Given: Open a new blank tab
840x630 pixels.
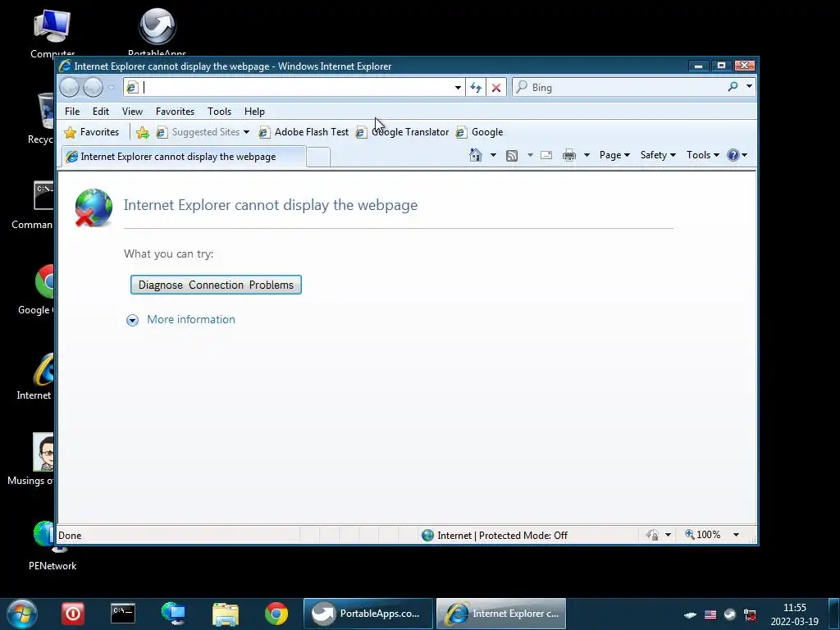Looking at the screenshot, I should point(318,157).
